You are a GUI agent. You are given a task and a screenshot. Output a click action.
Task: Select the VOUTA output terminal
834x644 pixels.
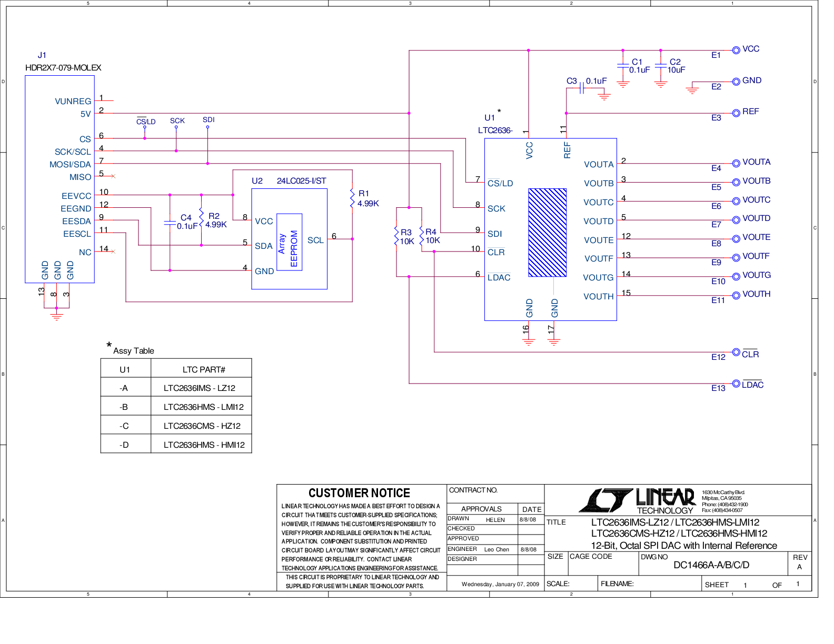click(736, 163)
